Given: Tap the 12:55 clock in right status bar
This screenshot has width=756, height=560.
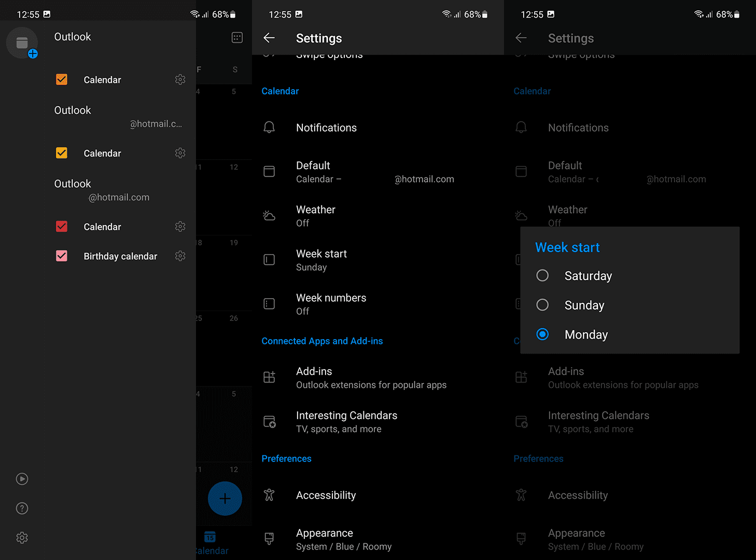Looking at the screenshot, I should [x=532, y=15].
